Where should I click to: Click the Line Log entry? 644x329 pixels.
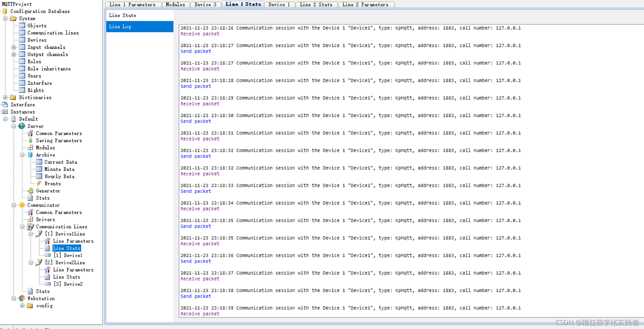coord(120,26)
